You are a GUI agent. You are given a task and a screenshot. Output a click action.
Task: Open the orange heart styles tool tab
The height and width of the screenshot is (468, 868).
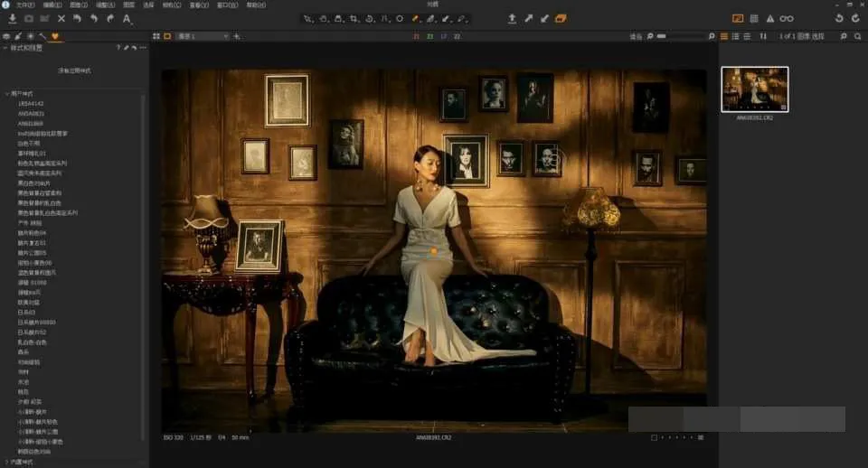(55, 36)
